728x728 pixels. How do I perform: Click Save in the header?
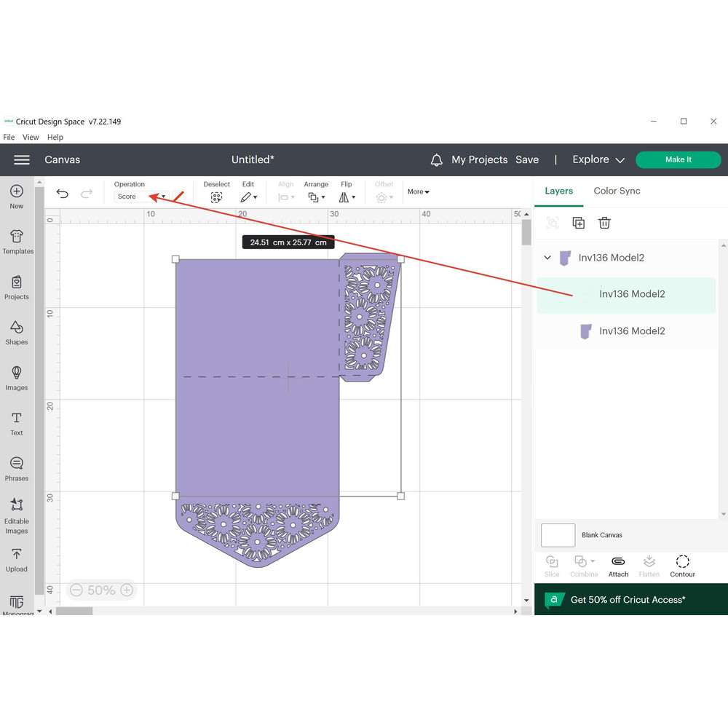527,159
